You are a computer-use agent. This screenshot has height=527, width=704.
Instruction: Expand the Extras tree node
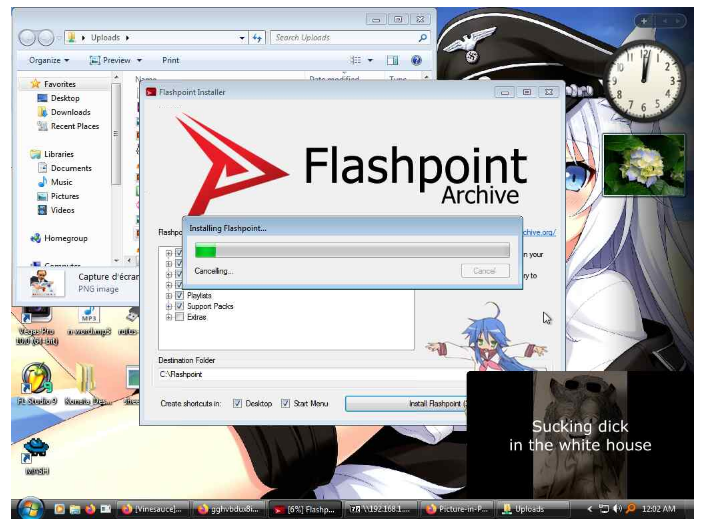[169, 317]
